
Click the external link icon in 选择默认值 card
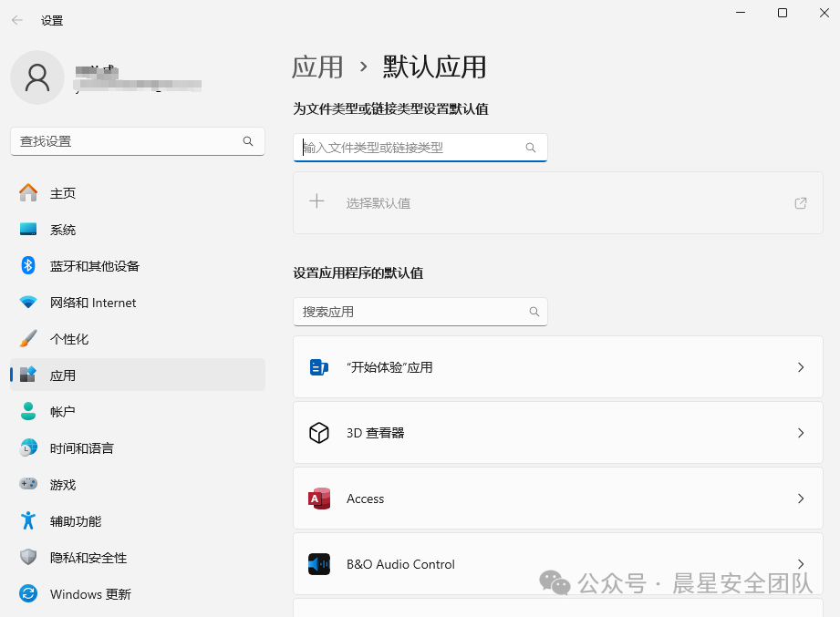pyautogui.click(x=801, y=203)
